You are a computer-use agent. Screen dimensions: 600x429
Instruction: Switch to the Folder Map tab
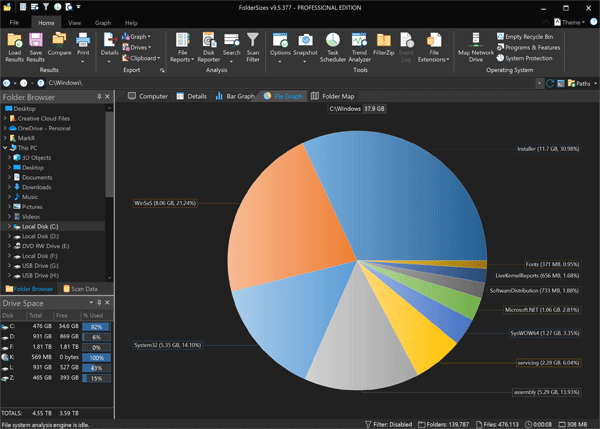tap(332, 96)
